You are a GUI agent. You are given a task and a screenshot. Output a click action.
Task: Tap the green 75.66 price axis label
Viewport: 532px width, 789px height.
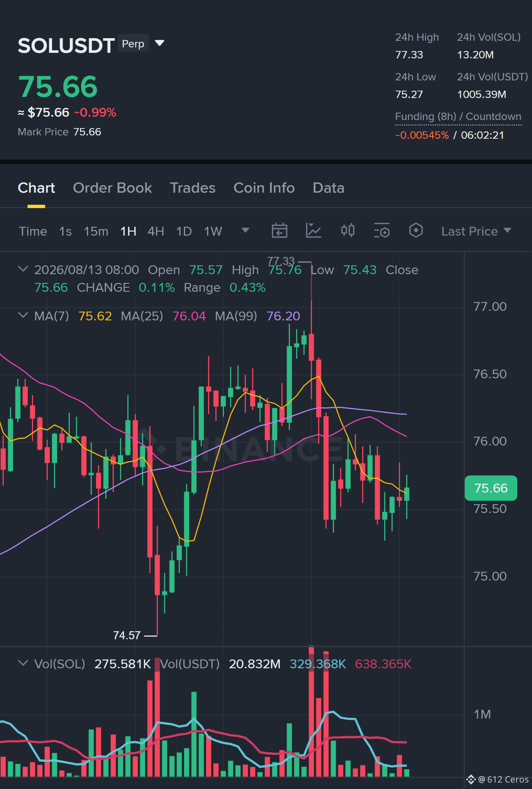click(x=491, y=488)
